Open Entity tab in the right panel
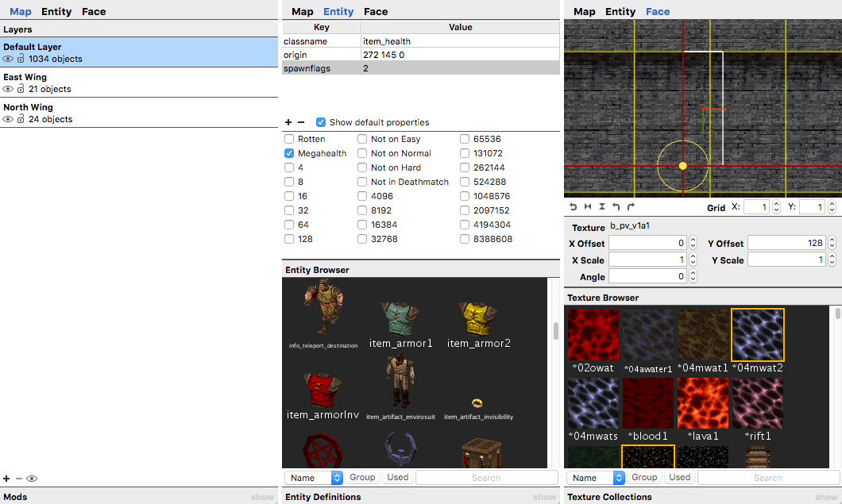This screenshot has width=842, height=504. click(620, 11)
